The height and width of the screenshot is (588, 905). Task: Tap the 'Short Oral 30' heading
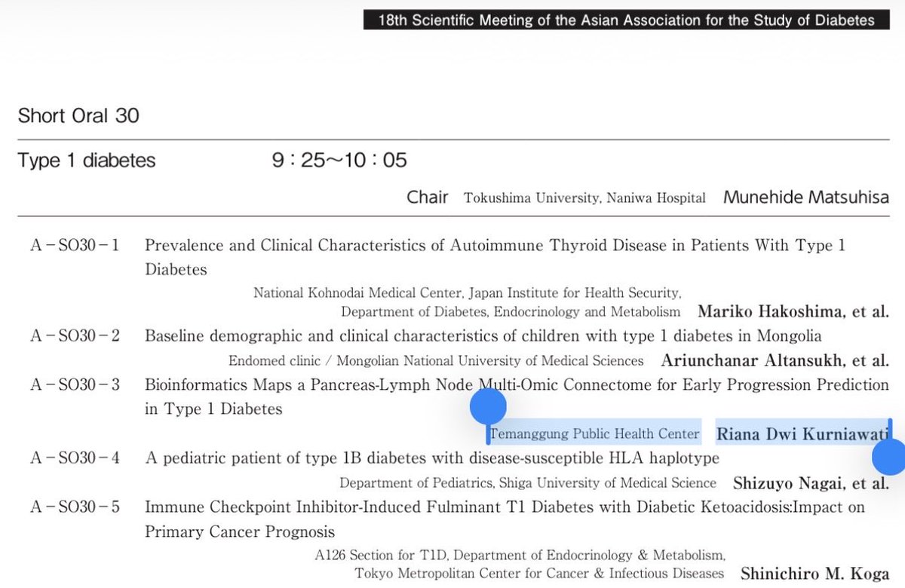pyautogui.click(x=78, y=116)
